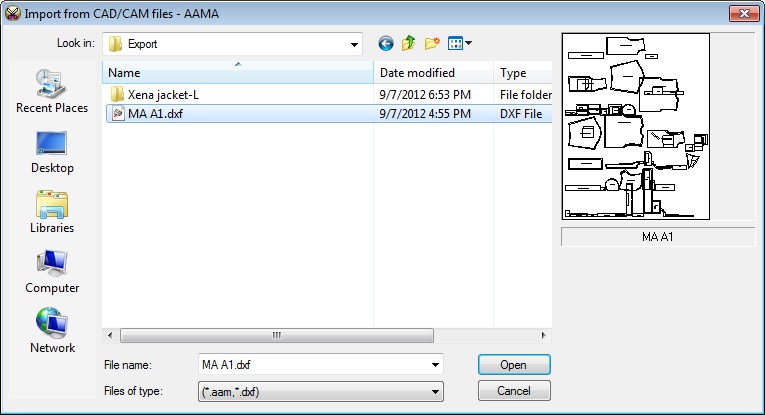Click the date "9/7/2012 6:53 PM"

[x=425, y=95]
